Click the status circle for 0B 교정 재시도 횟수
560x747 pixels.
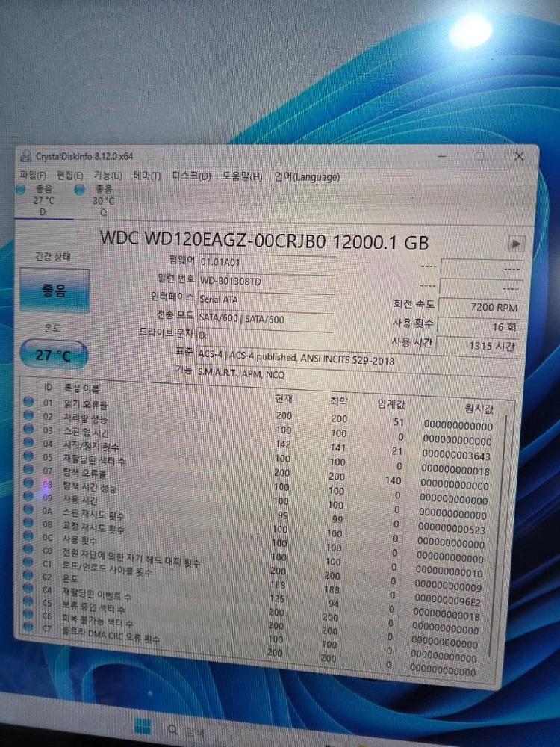pos(28,523)
